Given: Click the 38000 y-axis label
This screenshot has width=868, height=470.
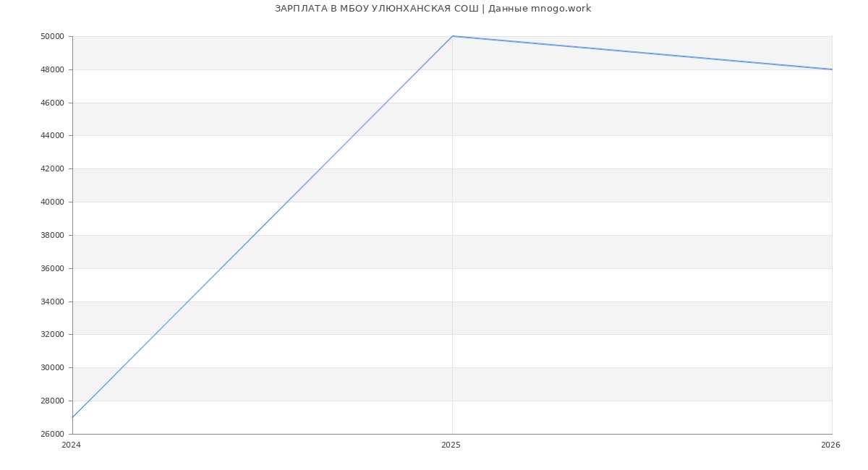Looking at the screenshot, I should click(53, 235).
